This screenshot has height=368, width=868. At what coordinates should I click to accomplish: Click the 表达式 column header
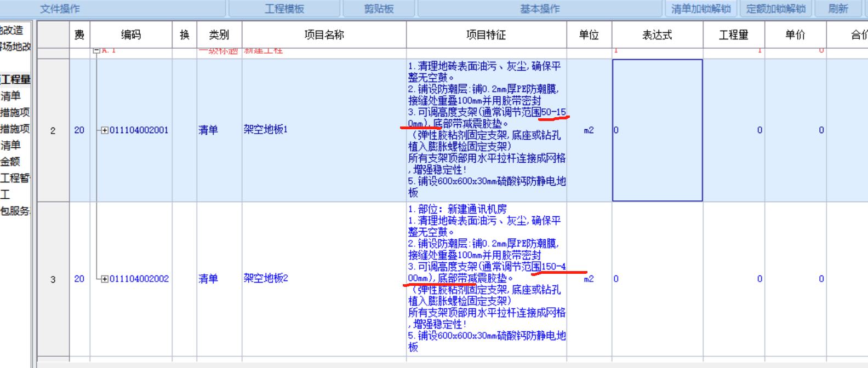(x=657, y=35)
